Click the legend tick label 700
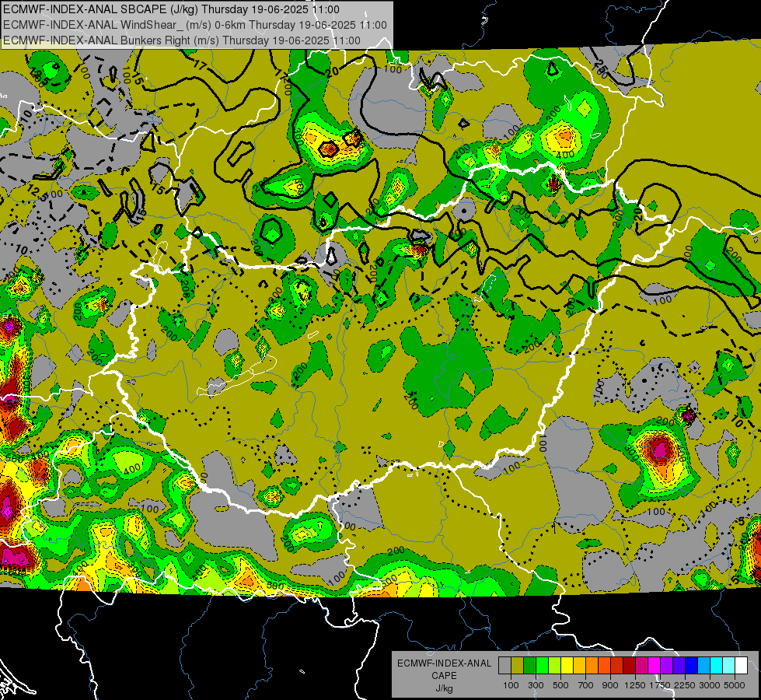The width and height of the screenshot is (761, 700). tap(586, 685)
